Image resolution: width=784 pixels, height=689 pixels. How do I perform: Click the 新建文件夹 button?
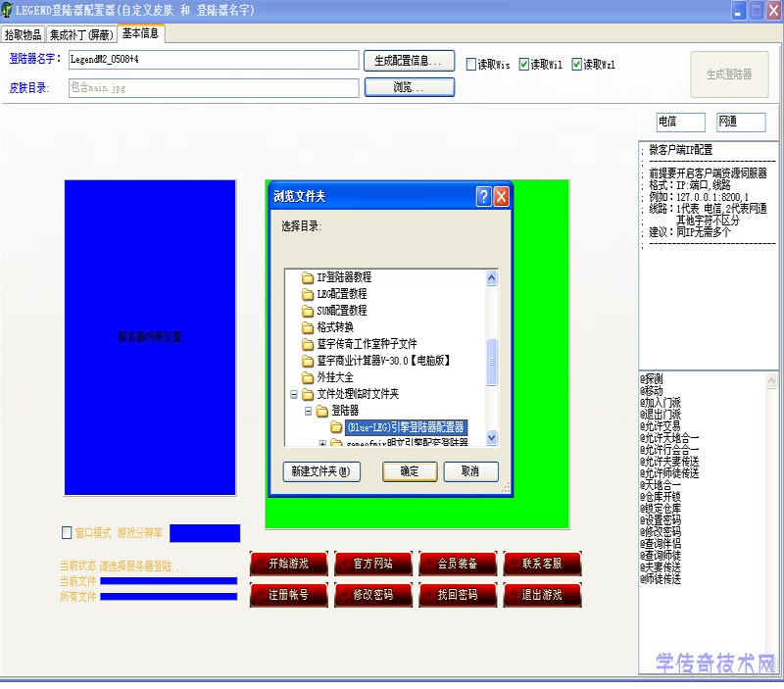pyautogui.click(x=320, y=471)
